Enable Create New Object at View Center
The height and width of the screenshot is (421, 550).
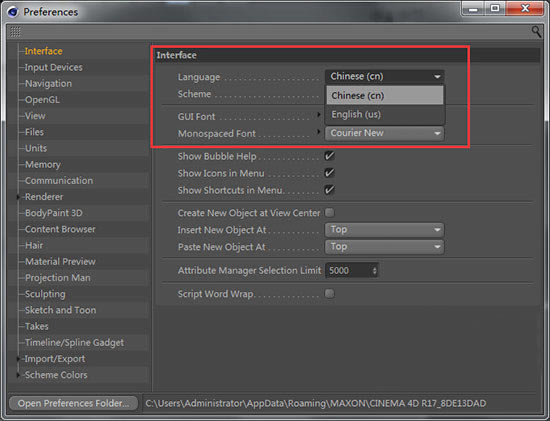pos(329,213)
